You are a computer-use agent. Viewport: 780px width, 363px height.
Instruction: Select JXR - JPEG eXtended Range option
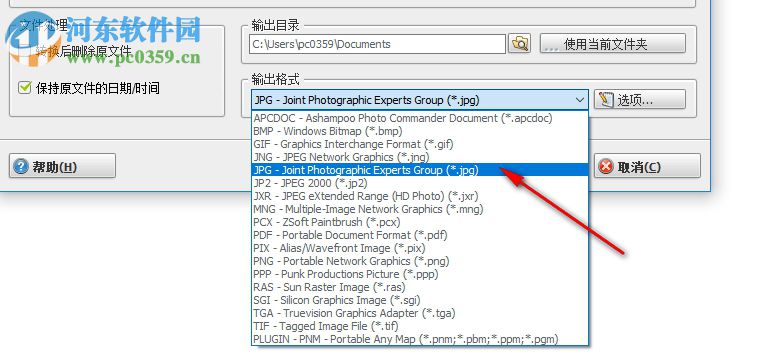click(x=420, y=196)
